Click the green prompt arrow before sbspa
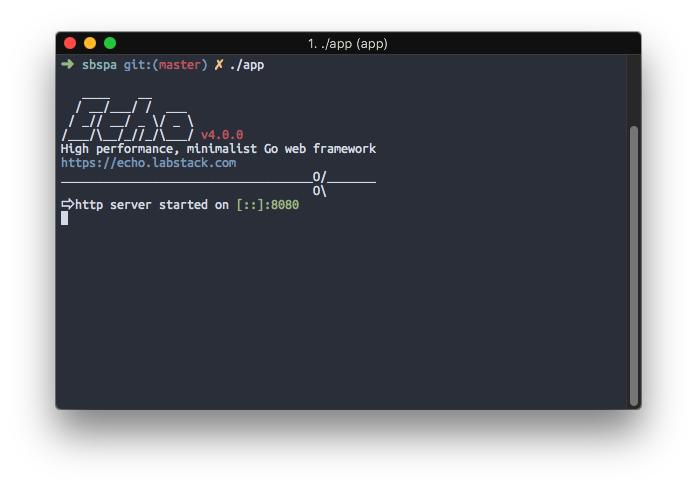This screenshot has height=489, width=697. 68,64
